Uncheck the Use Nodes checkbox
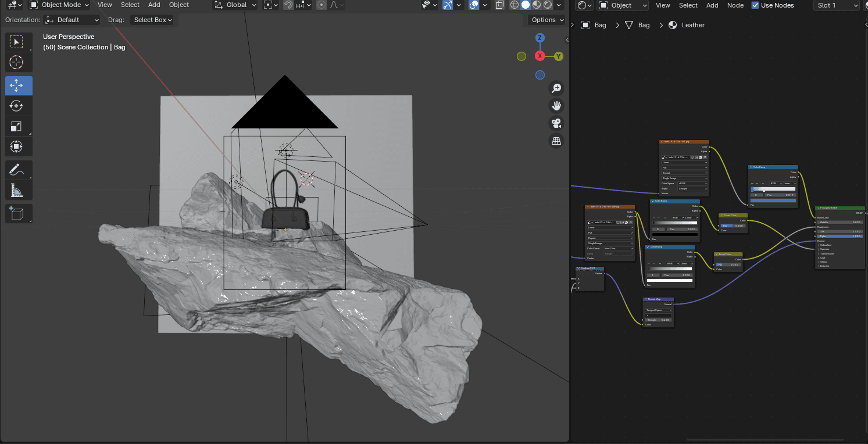 (x=755, y=5)
